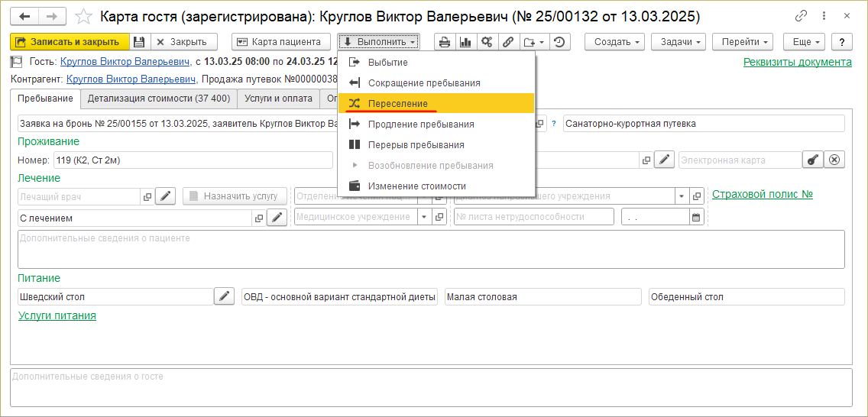
Task: Open diagnosis field open-form icon
Action: (x=697, y=196)
